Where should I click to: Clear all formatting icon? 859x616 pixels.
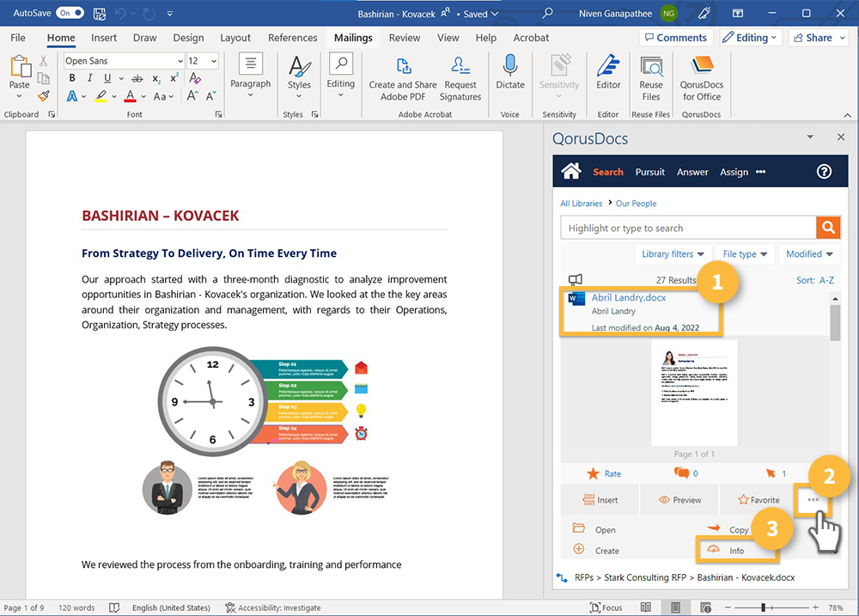[x=195, y=78]
